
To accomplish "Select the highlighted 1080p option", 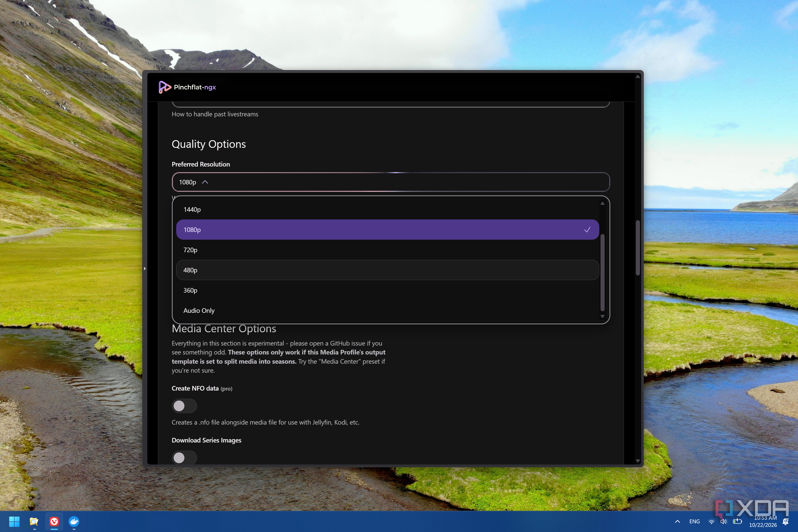I will [x=387, y=230].
